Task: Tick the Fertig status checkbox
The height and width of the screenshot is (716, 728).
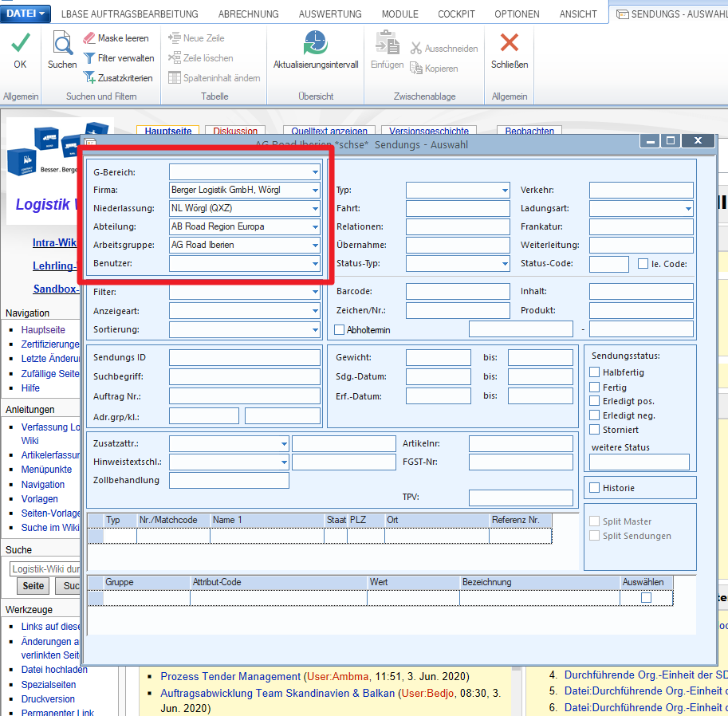Action: click(x=594, y=387)
